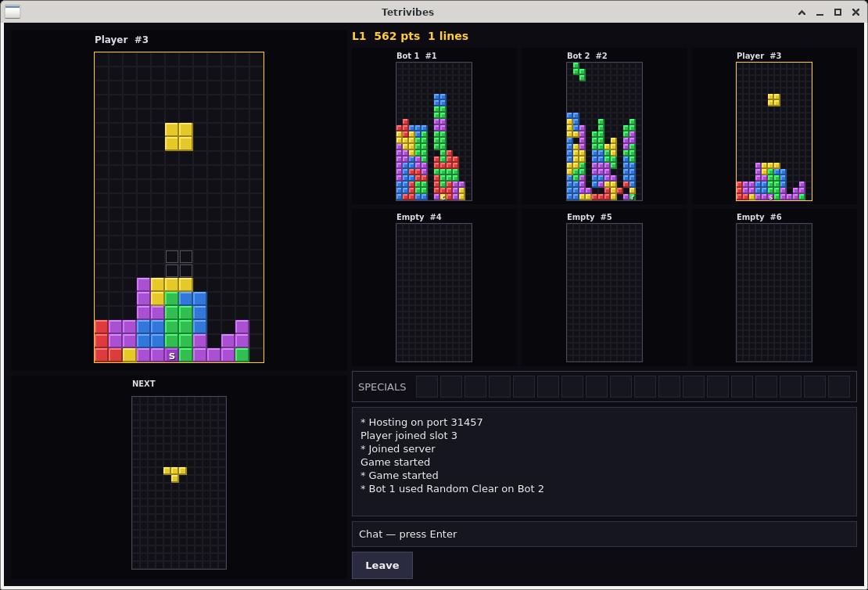The height and width of the screenshot is (590, 868).
Task: Focus the chat input field
Action: click(x=604, y=534)
